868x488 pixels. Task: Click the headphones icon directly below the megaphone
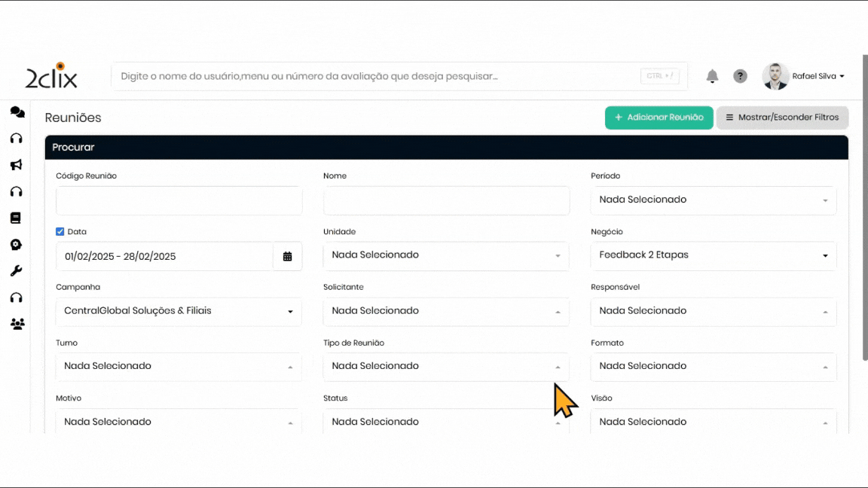(17, 192)
